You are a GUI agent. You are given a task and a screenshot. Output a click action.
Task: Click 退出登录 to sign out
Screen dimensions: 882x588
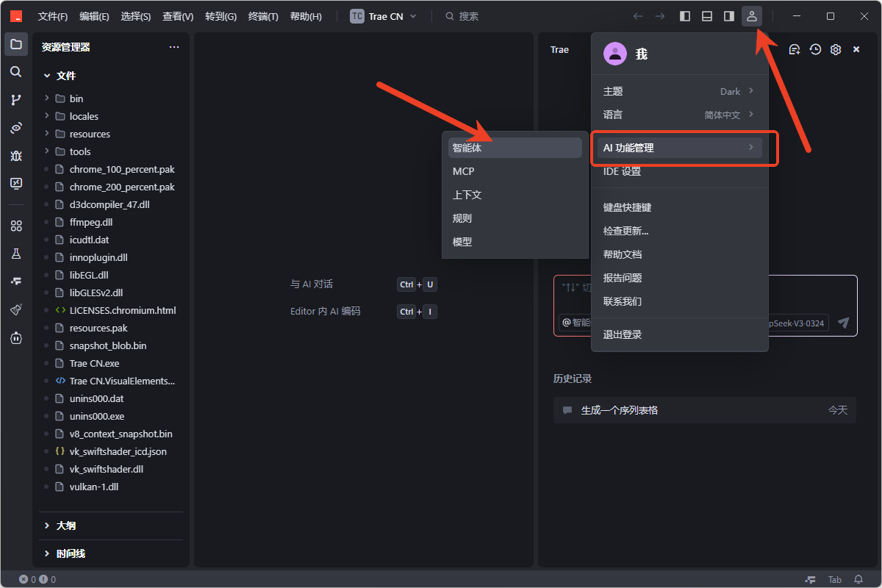coord(679,334)
